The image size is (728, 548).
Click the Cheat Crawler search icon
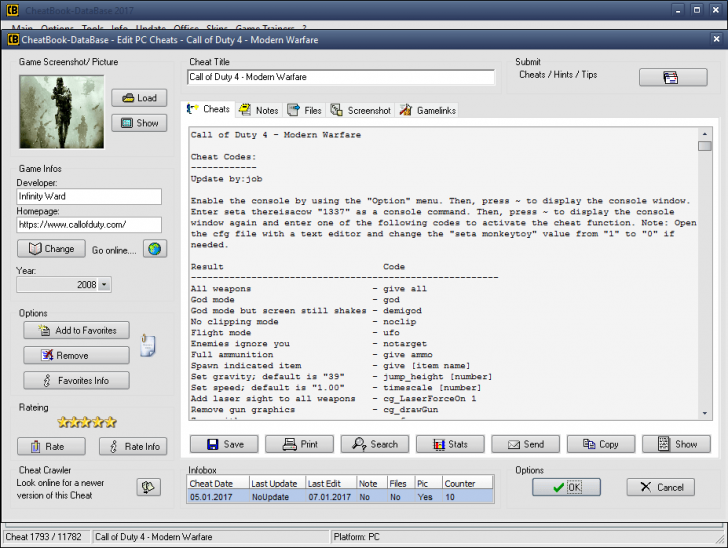coord(149,487)
